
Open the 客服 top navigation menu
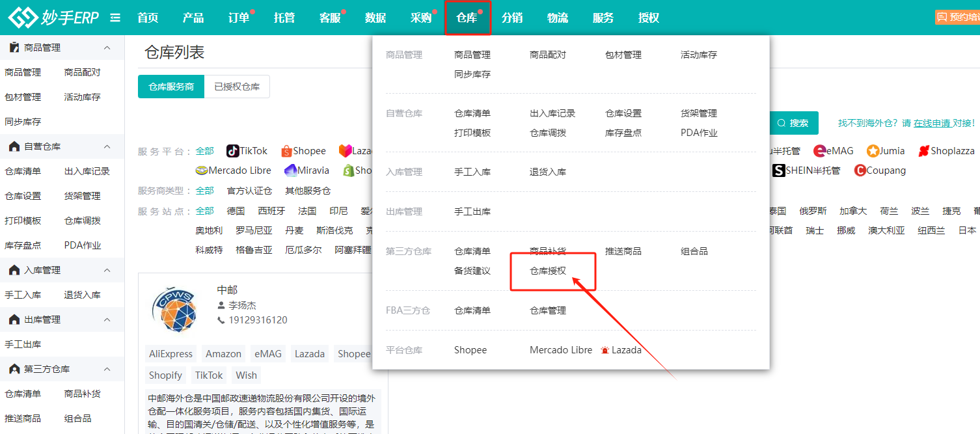330,18
